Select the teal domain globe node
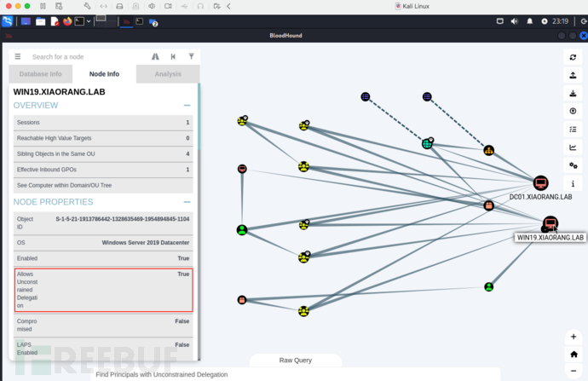 click(427, 144)
